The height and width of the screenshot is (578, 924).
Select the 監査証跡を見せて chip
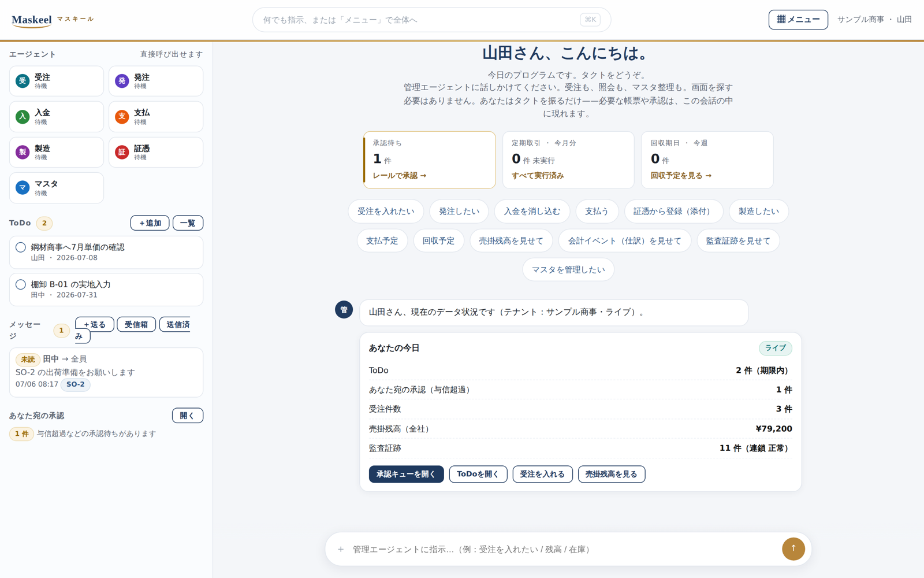point(738,241)
